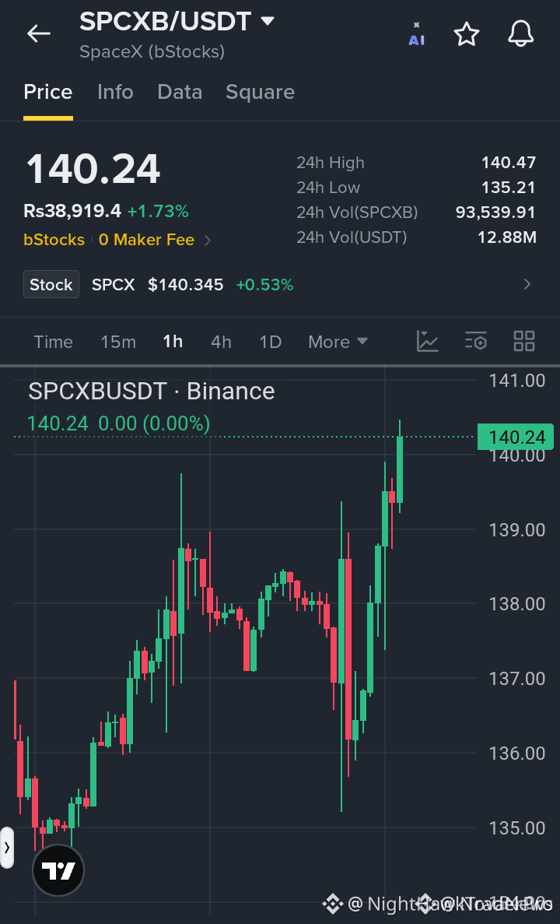The width and height of the screenshot is (560, 924).
Task: Open price alert bell icon
Action: (x=521, y=34)
